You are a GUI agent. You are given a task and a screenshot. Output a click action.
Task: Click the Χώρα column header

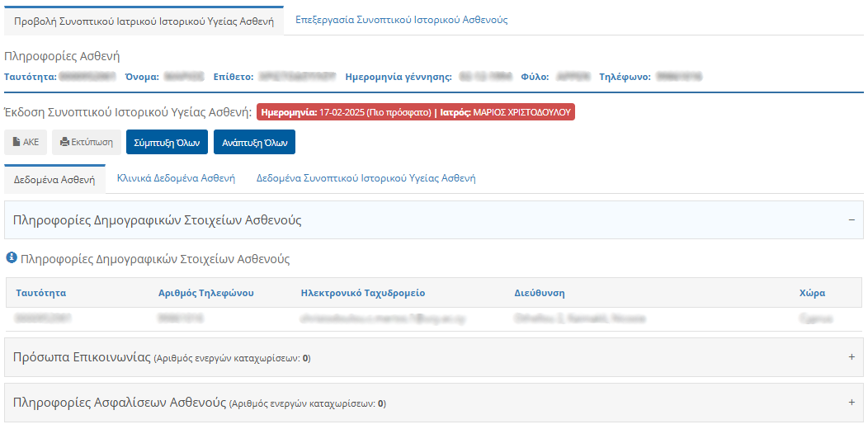[812, 293]
